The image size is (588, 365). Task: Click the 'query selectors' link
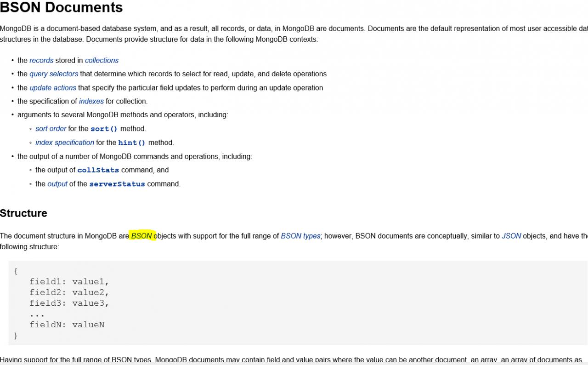coord(54,74)
